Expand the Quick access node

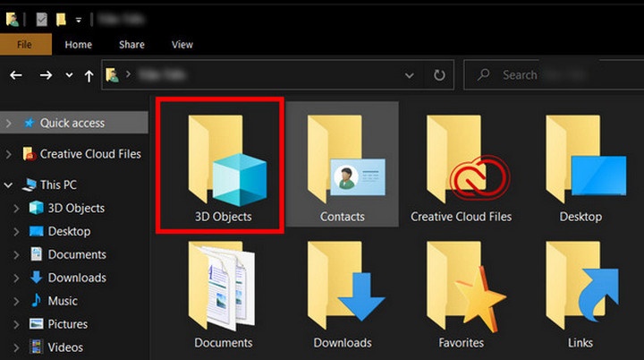9,123
